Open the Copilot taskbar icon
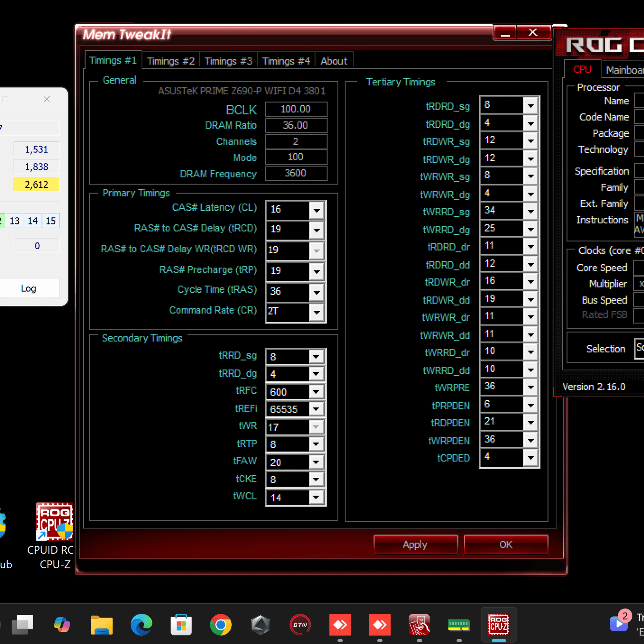644x644 pixels. (62, 624)
